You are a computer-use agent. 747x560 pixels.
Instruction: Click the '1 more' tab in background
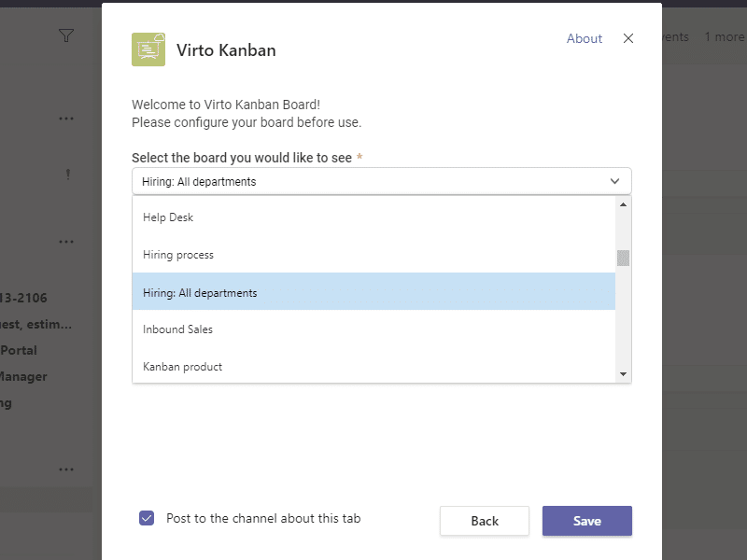(726, 36)
